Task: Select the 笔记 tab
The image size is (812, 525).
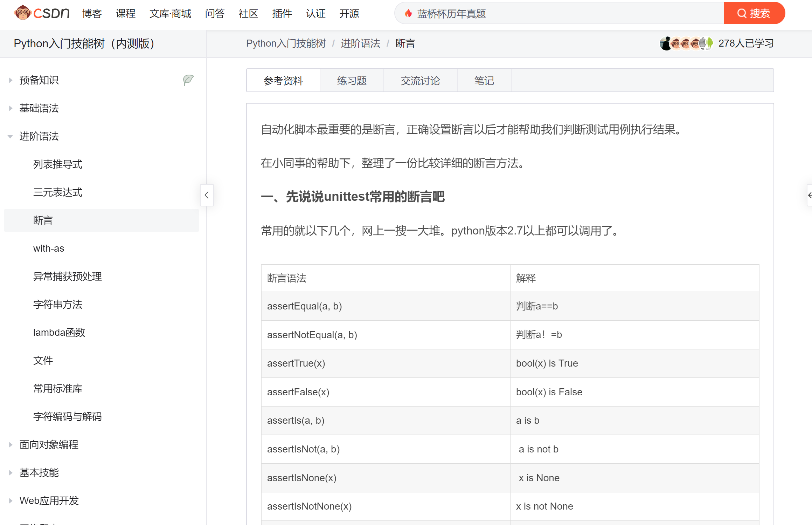Action: 484,81
